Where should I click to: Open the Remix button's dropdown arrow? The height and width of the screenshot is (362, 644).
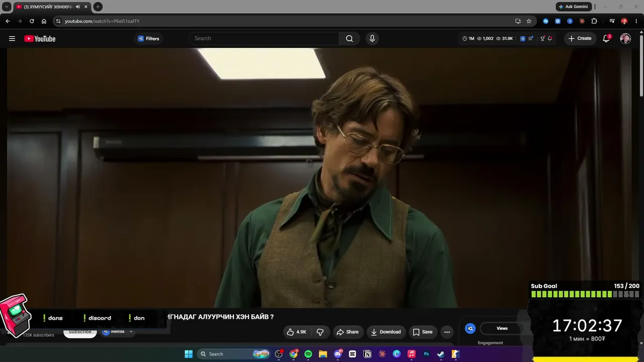tap(131, 332)
